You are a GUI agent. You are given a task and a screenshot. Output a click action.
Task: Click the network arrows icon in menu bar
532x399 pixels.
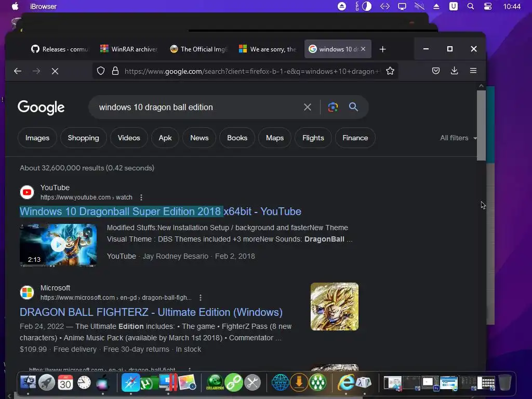tap(385, 6)
